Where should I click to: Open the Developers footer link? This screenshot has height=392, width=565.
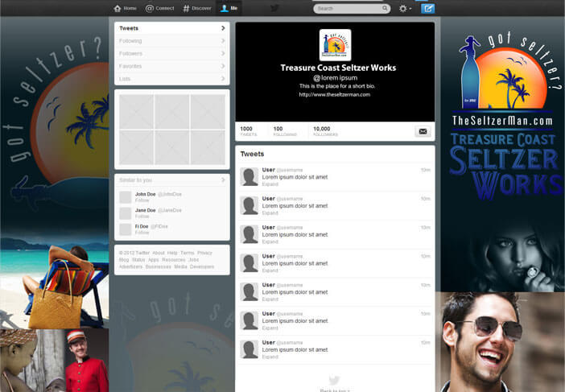pyautogui.click(x=202, y=266)
